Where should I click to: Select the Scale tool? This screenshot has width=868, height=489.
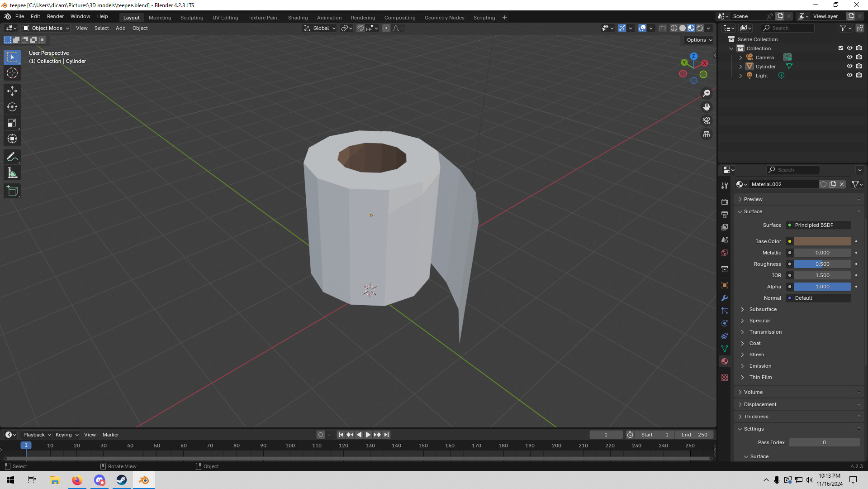(x=12, y=123)
